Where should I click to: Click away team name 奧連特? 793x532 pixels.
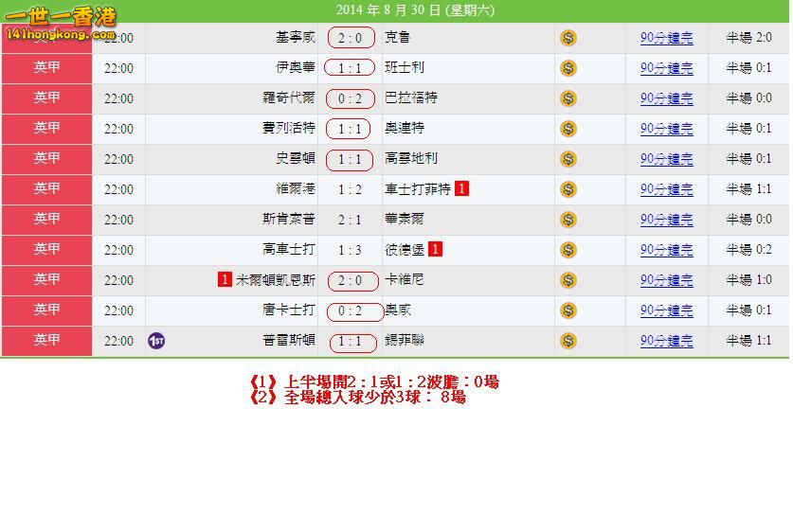point(405,129)
